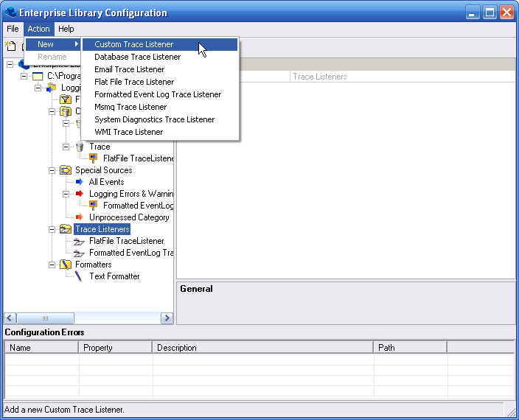This screenshot has height=420, width=519.
Task: Select the Text Formatter tree item
Action: [114, 276]
